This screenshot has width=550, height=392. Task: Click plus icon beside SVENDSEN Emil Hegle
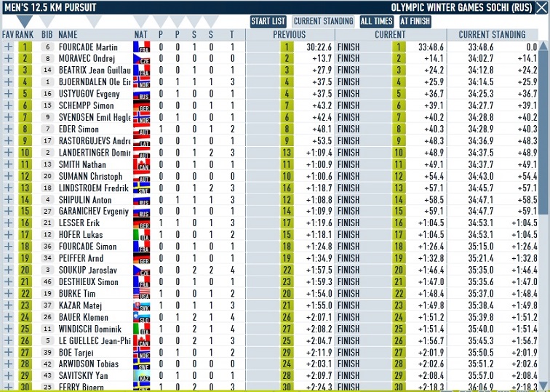pos(8,118)
